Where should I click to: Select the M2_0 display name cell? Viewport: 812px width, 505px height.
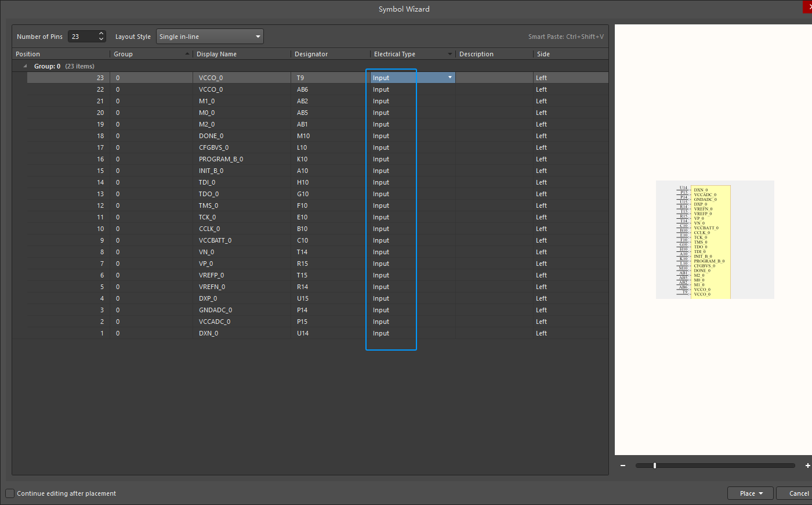click(x=242, y=124)
